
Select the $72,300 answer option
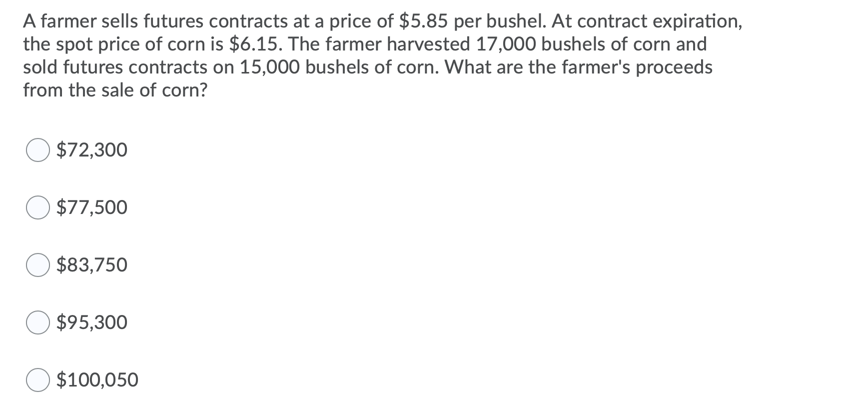38,149
